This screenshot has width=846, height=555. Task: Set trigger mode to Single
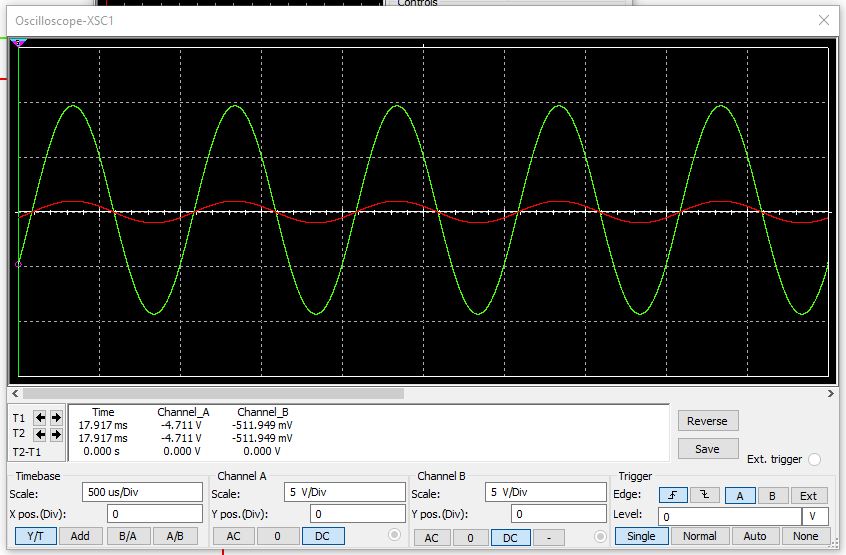click(642, 536)
